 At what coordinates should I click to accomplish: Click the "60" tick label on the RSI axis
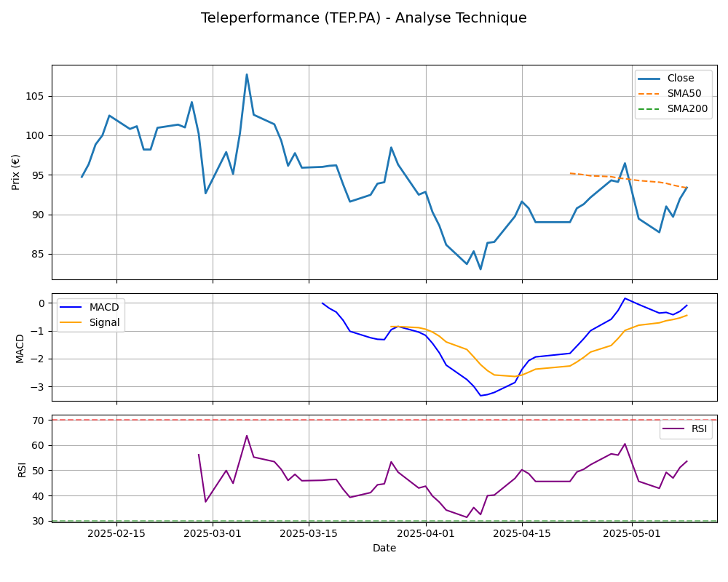(39, 445)
